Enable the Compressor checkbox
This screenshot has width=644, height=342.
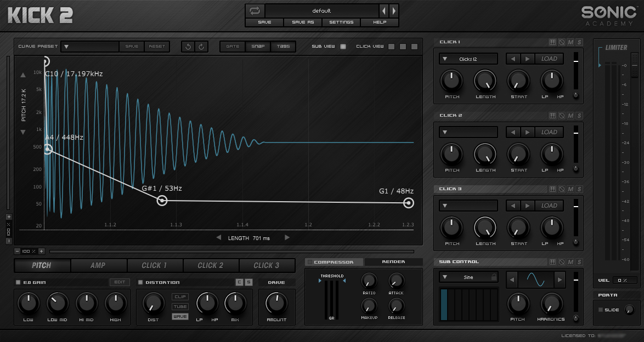(310, 262)
